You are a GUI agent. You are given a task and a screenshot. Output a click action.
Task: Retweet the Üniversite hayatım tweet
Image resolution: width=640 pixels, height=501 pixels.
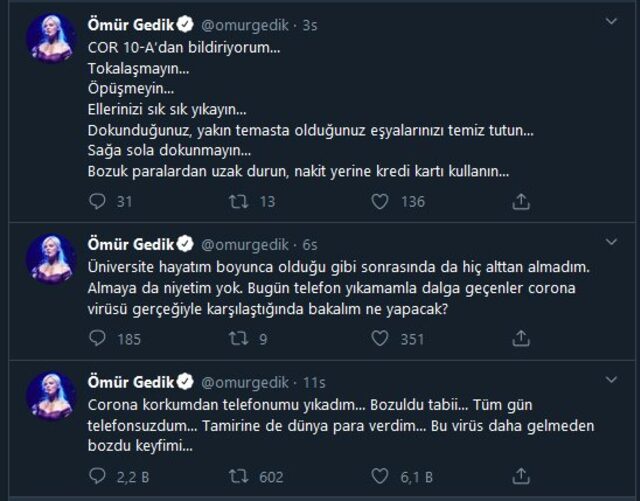pos(239,339)
